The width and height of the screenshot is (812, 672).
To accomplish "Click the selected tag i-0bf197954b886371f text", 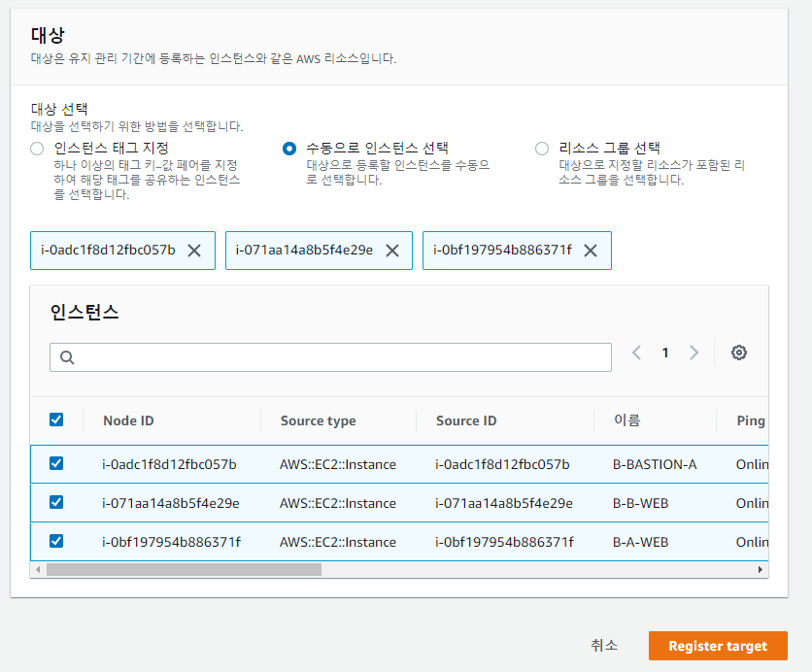I will click(502, 251).
